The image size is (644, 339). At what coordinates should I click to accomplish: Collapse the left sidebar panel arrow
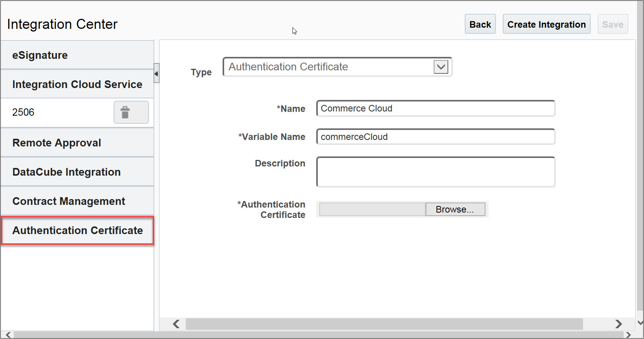click(x=156, y=73)
